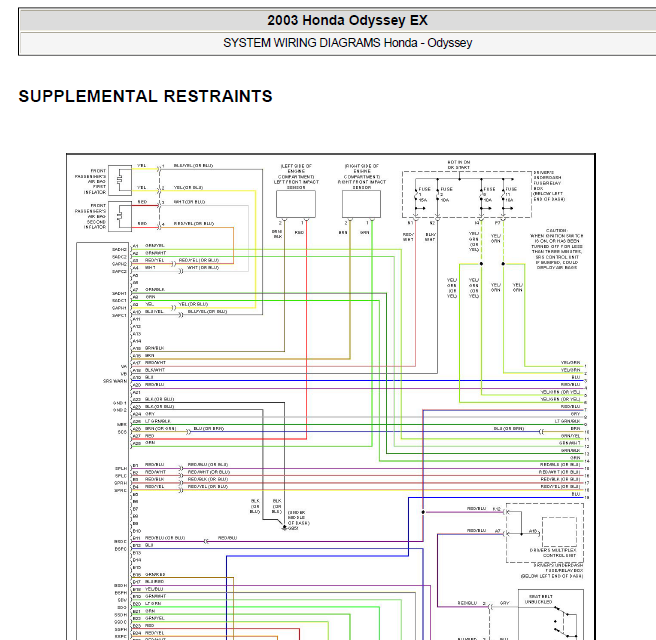The image size is (656, 640).
Task: Click pin B18 YEL/BLU wire label
Action: pos(154,589)
